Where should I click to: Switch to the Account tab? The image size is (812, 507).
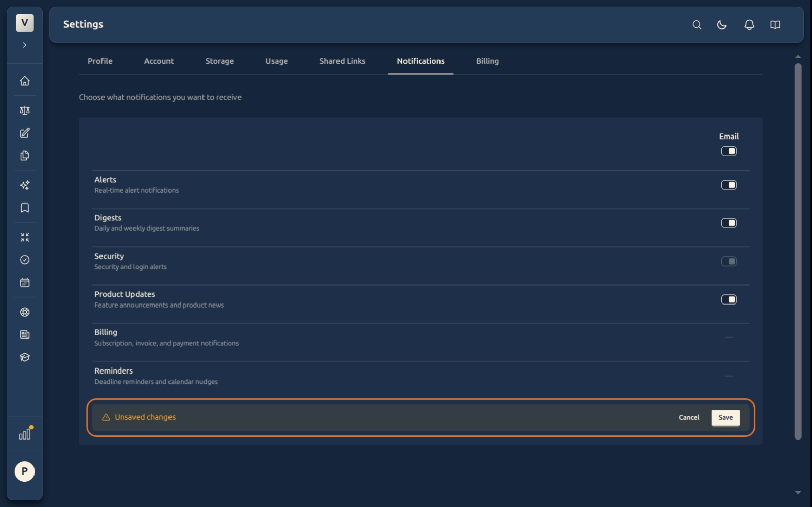tap(159, 61)
